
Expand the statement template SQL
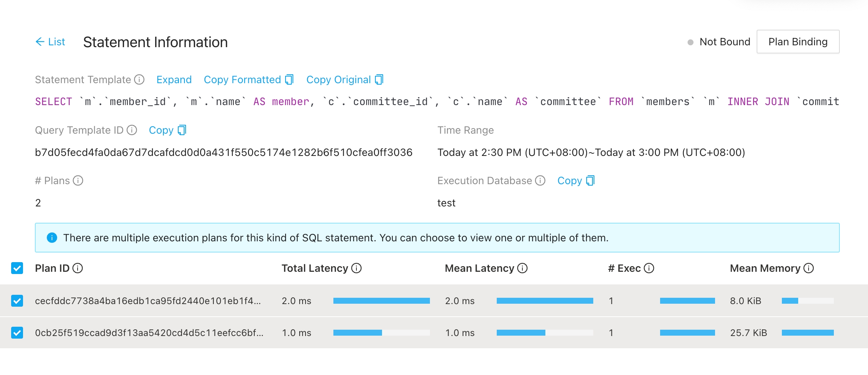click(x=174, y=79)
